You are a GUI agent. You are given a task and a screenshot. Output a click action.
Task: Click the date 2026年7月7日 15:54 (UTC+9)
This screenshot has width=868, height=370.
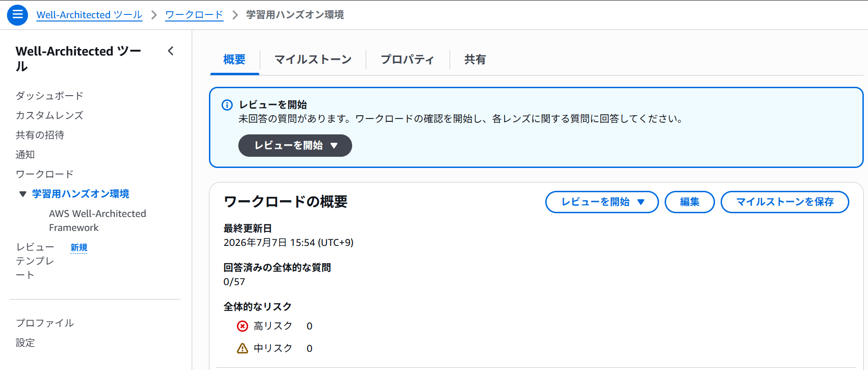[x=289, y=243]
